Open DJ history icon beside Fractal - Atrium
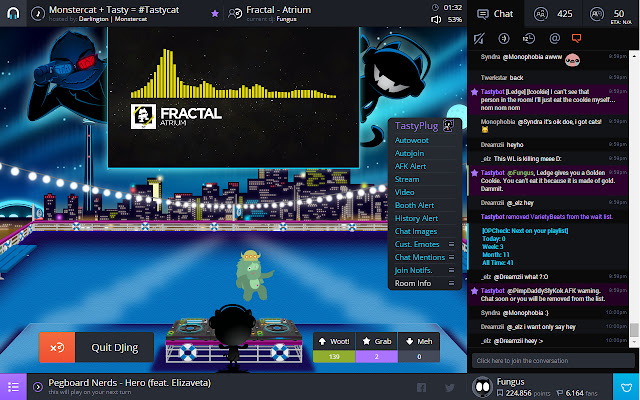The image size is (640, 400). coord(235,14)
